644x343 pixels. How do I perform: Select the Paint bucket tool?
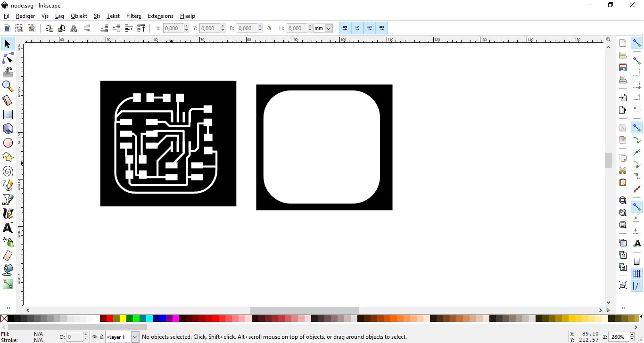(8, 270)
